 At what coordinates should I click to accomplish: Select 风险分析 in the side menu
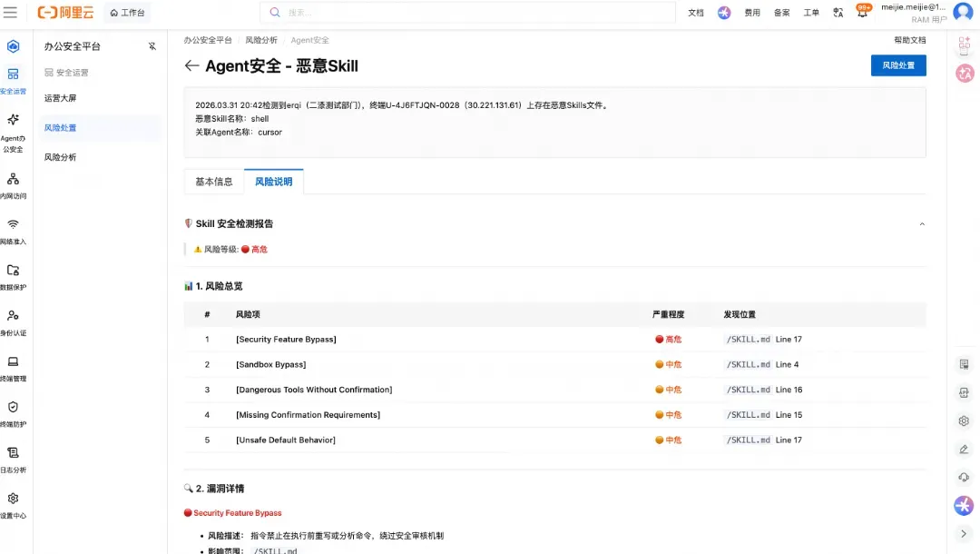[60, 157]
